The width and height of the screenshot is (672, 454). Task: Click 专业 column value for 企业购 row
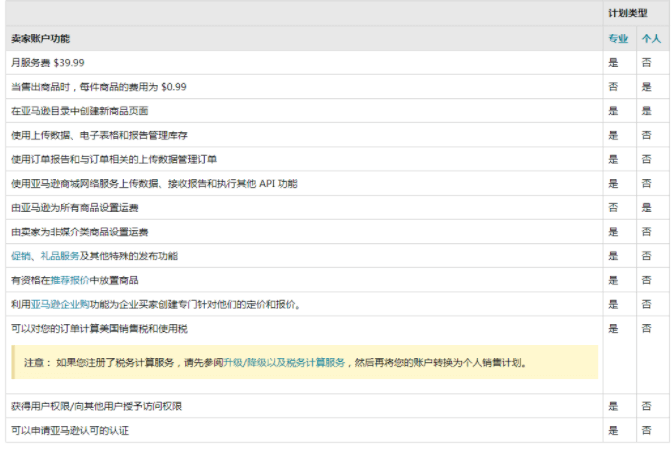click(613, 305)
